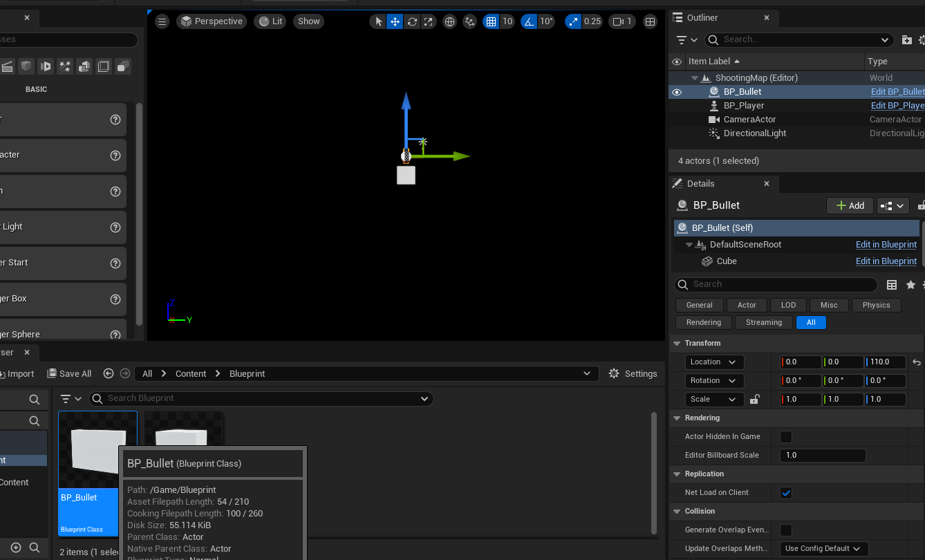Go forward in Content Browser history
This screenshot has height=560, width=925.
[x=125, y=373]
